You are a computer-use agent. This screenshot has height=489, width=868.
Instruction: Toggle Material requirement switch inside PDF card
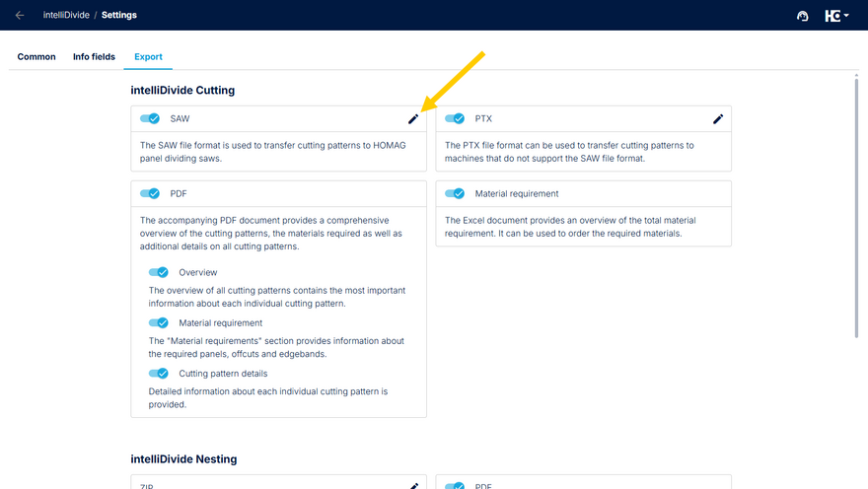[159, 323]
